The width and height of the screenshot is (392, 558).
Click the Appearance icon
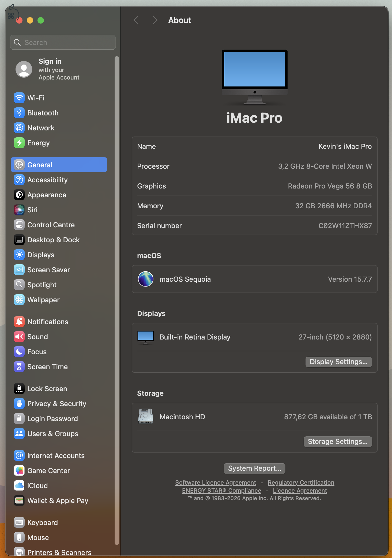coord(19,195)
